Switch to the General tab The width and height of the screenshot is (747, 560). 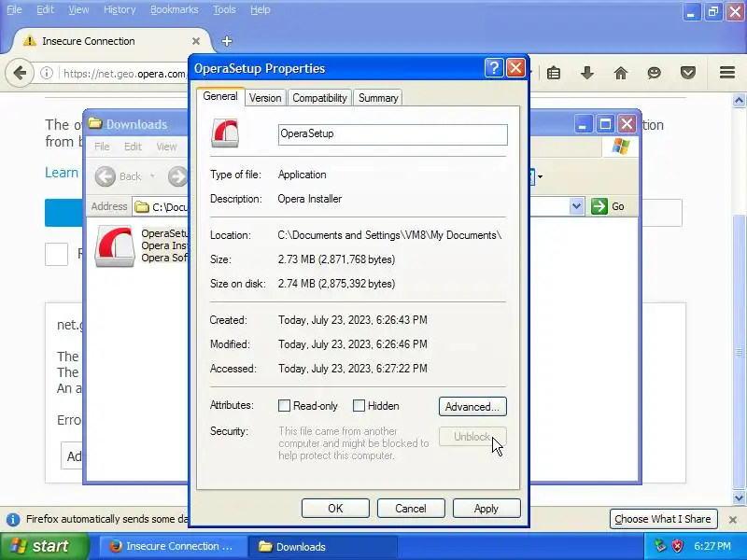(220, 96)
